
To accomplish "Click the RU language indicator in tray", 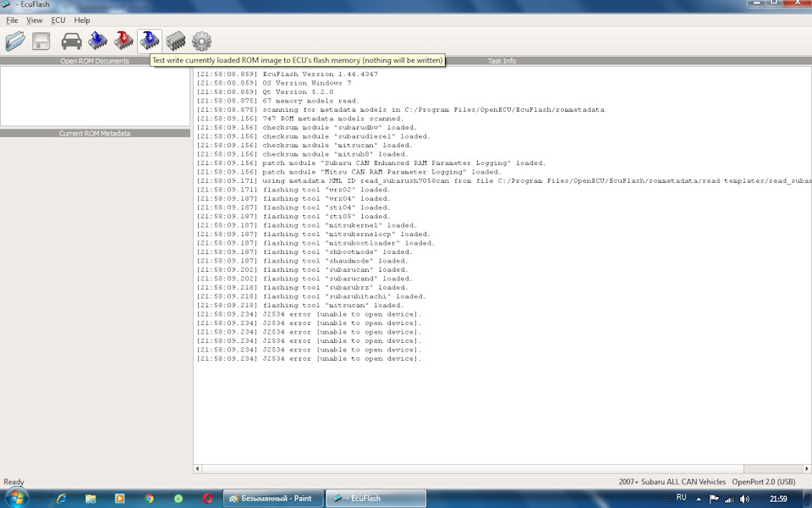I will tap(682, 498).
